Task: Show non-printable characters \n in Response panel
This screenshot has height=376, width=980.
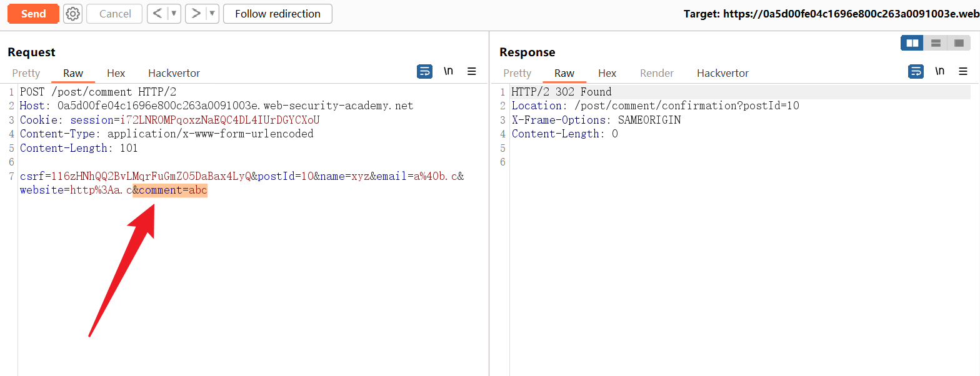Action: pyautogui.click(x=939, y=72)
